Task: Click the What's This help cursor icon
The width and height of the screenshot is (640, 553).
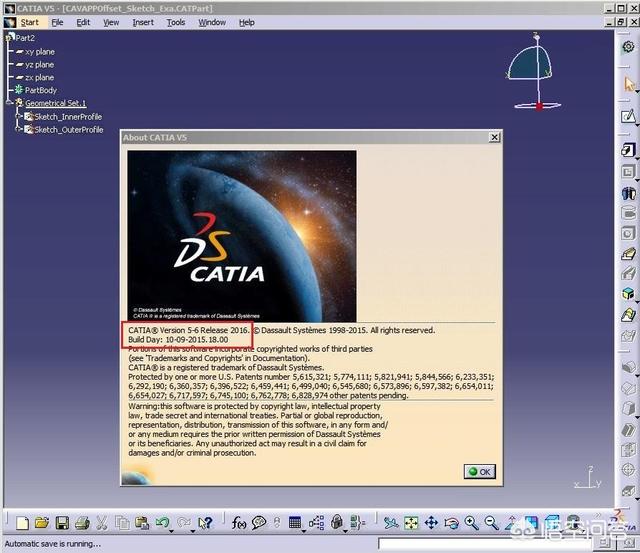Action: (x=205, y=523)
